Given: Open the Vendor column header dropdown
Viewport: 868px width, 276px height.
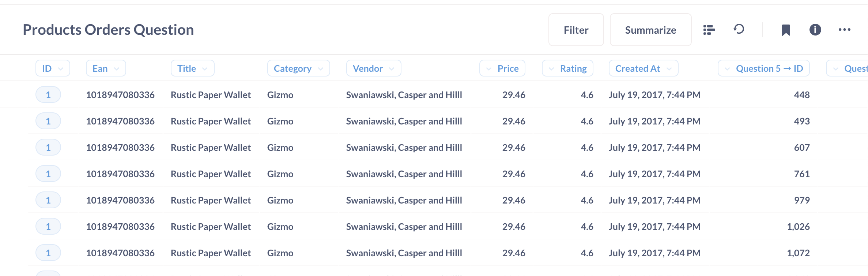Looking at the screenshot, I should click(373, 68).
